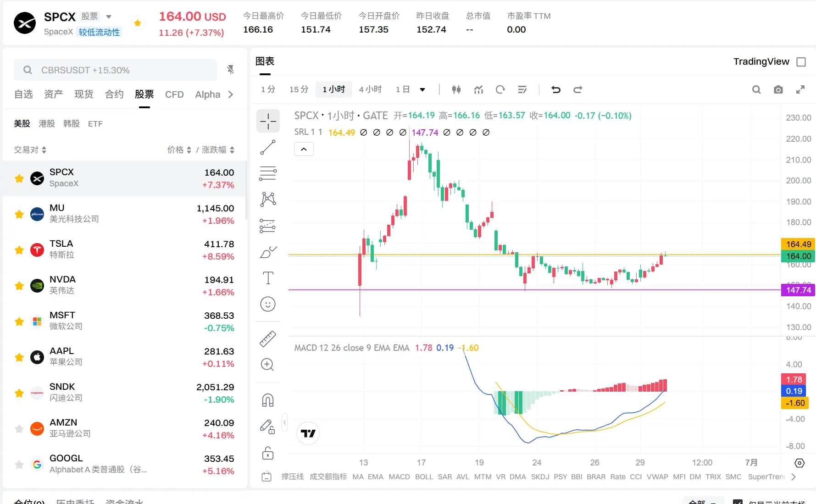Image resolution: width=816 pixels, height=504 pixels.
Task: Switch to the 合约 tab
Action: coord(114,94)
